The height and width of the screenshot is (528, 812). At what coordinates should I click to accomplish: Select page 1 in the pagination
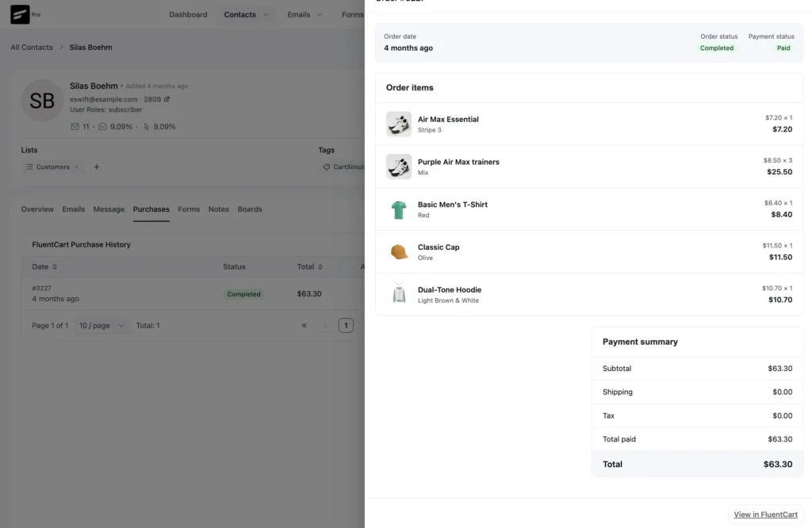[x=346, y=326]
